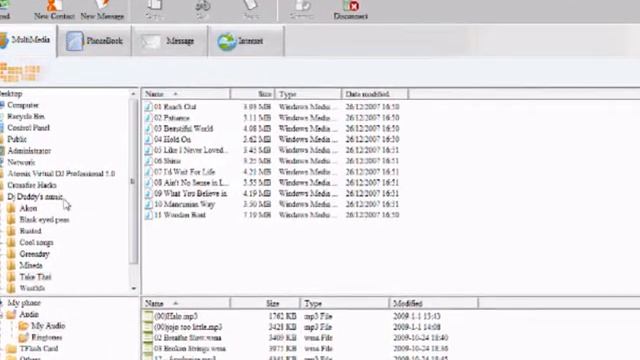This screenshot has width=640, height=360.
Task: Click the globe icon on Internet tab
Action: point(227,41)
